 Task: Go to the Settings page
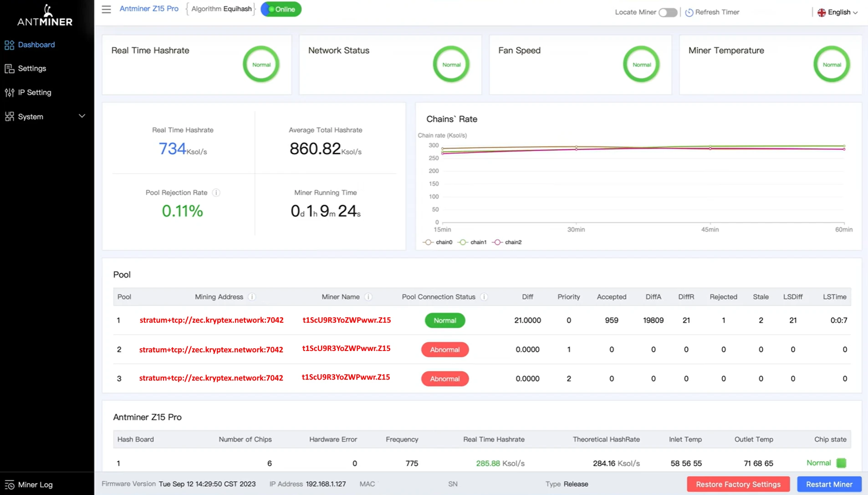click(32, 68)
